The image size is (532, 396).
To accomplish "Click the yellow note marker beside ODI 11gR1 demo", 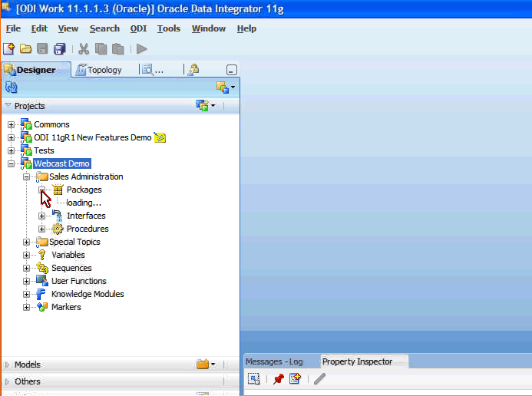I will tap(160, 137).
